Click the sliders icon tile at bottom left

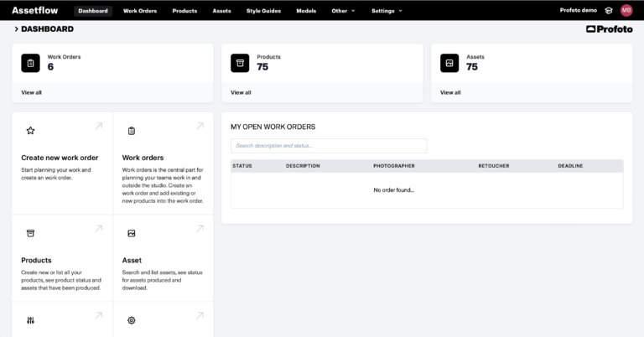point(30,320)
